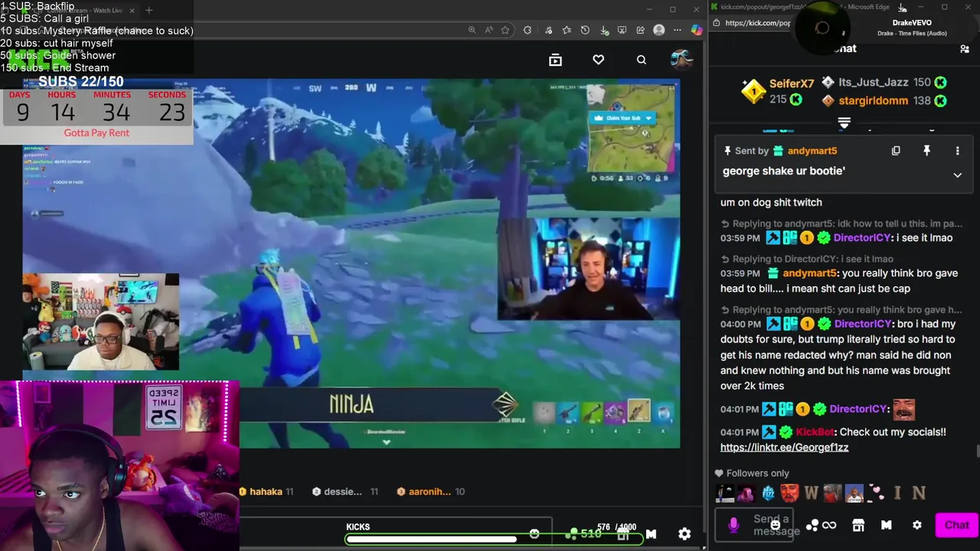The width and height of the screenshot is (980, 551).
Task: Open the Favorites list icon in Edge toolbar
Action: coord(567,30)
